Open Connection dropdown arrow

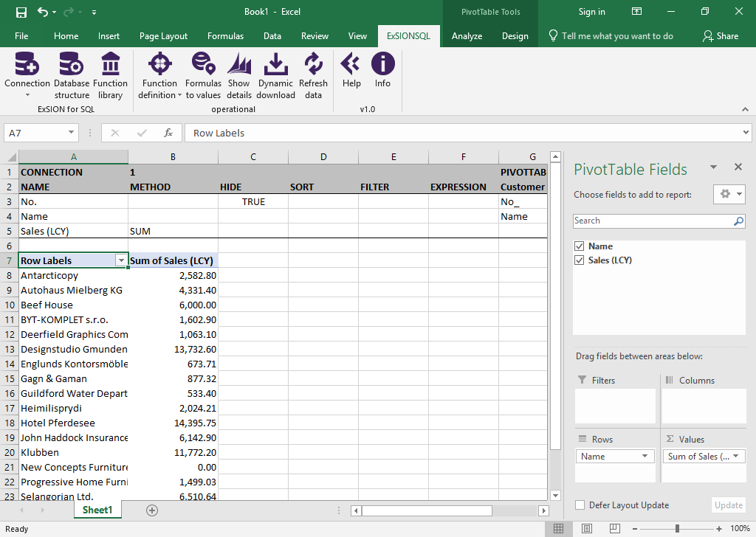pos(27,95)
